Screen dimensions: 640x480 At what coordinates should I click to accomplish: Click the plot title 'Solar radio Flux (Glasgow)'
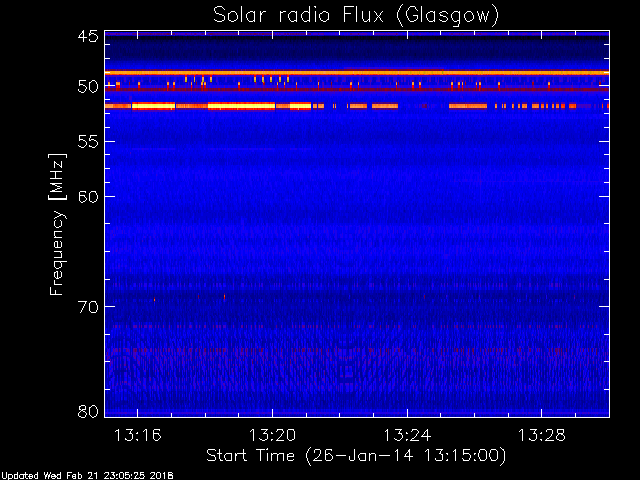[x=356, y=16]
